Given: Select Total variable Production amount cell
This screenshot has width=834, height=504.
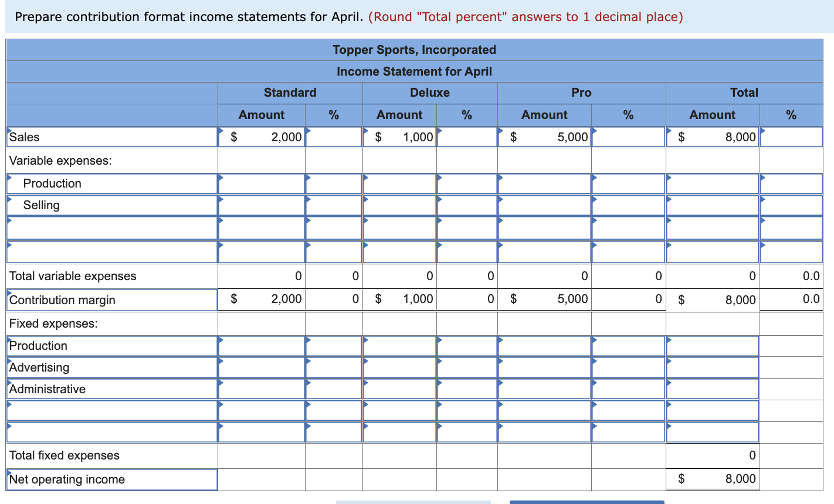Looking at the screenshot, I should (713, 183).
